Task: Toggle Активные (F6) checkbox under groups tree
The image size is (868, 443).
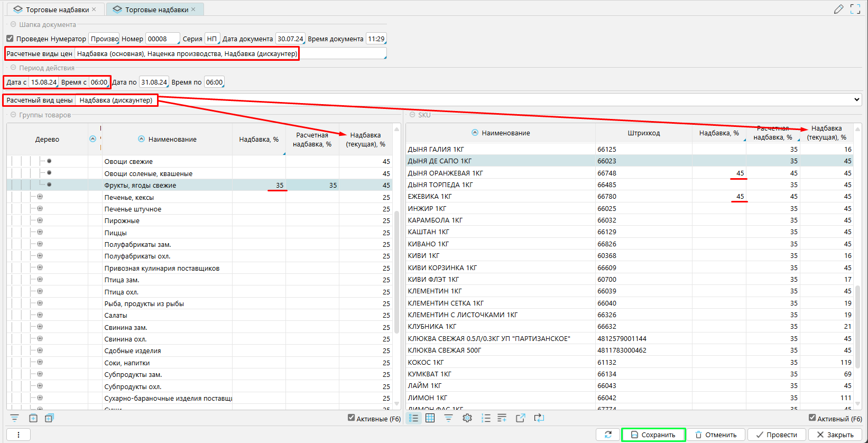Action: point(351,418)
